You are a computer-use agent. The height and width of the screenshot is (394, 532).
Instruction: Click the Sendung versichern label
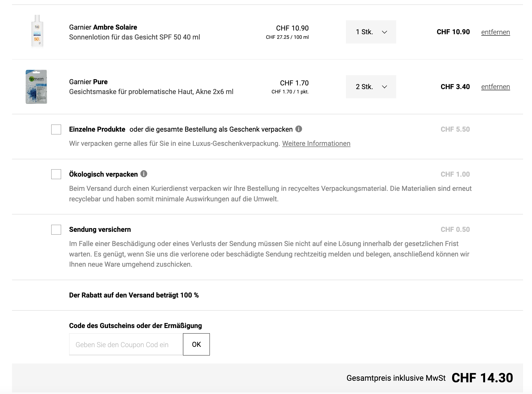(x=100, y=230)
